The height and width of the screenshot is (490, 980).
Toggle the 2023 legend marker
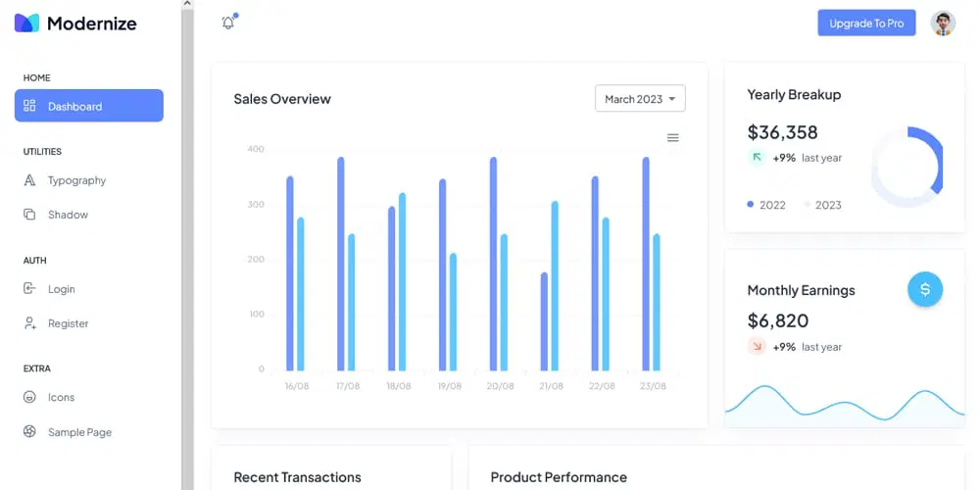point(807,205)
